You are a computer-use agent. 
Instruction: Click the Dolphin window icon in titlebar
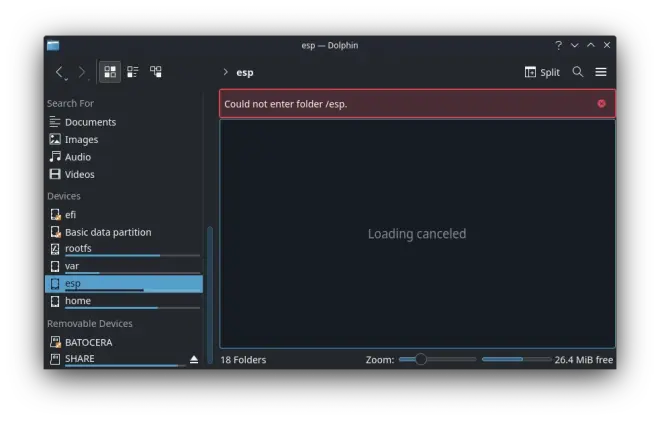pos(53,45)
